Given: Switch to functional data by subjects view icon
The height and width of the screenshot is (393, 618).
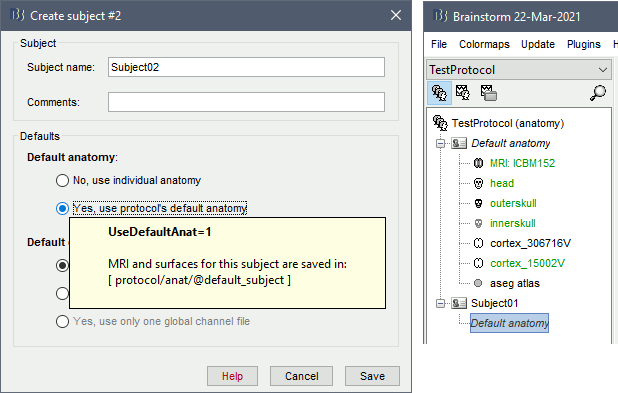Looking at the screenshot, I should pos(463,93).
